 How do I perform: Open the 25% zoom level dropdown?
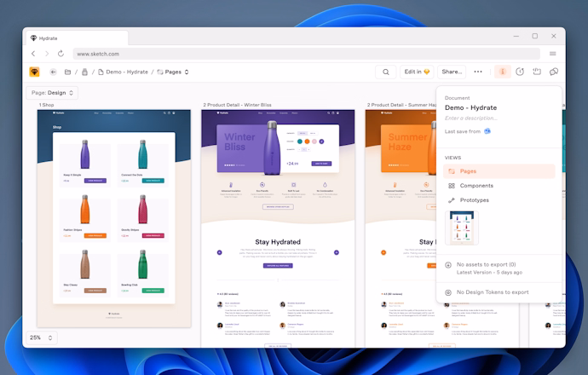[40, 337]
